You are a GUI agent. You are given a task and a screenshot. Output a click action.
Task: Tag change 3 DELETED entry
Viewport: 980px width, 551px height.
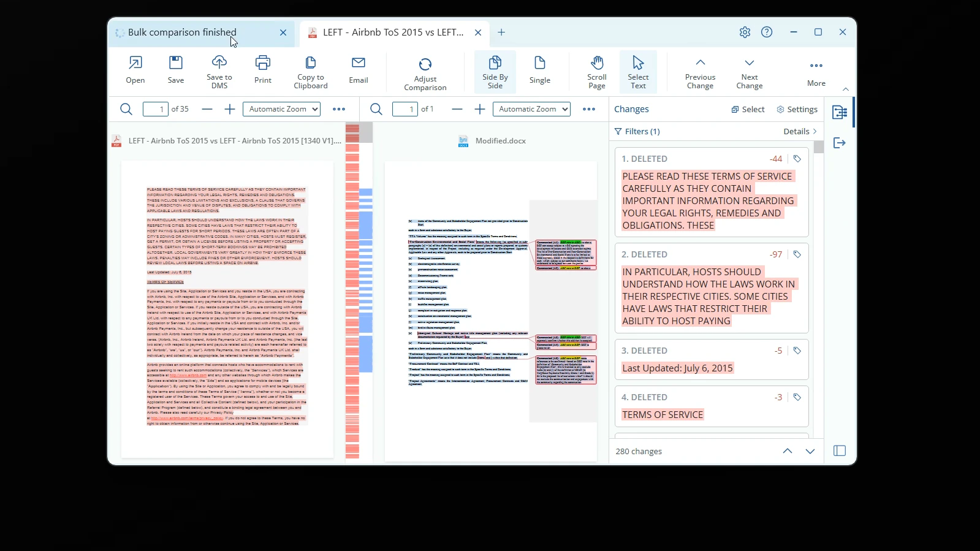click(797, 351)
